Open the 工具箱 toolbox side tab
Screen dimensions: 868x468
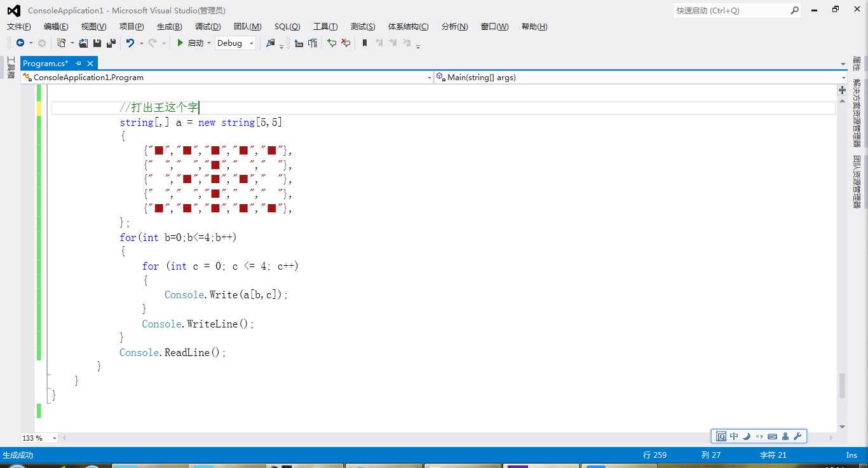pos(11,67)
